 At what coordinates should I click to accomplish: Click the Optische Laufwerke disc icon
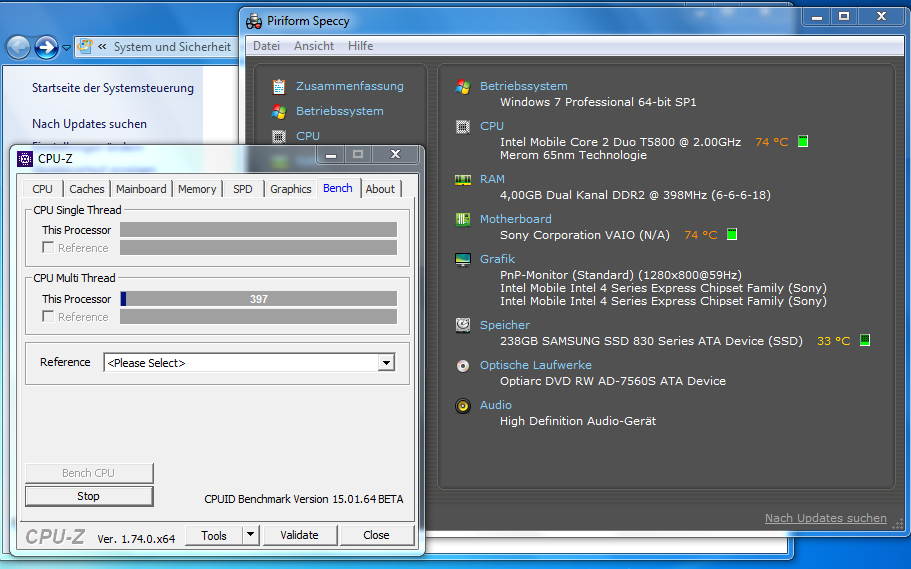463,366
